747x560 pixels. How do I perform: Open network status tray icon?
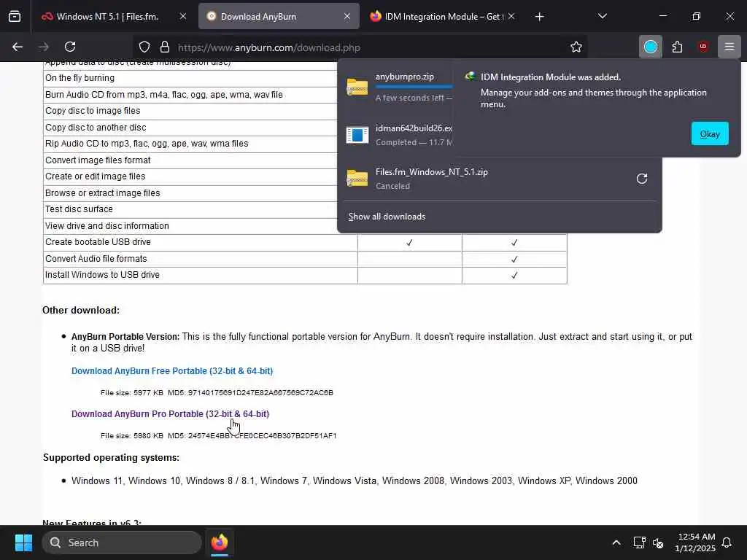[639, 542]
